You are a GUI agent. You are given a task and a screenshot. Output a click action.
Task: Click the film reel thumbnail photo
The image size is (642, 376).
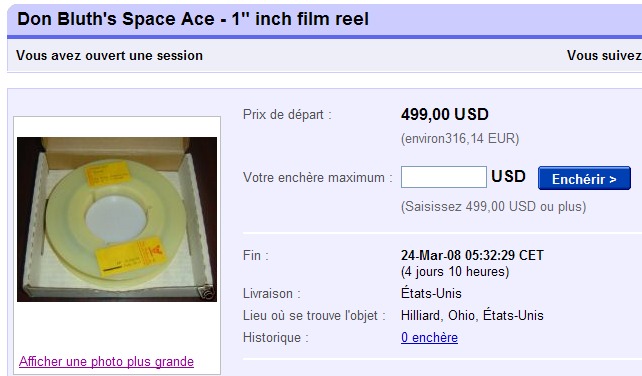(x=117, y=219)
